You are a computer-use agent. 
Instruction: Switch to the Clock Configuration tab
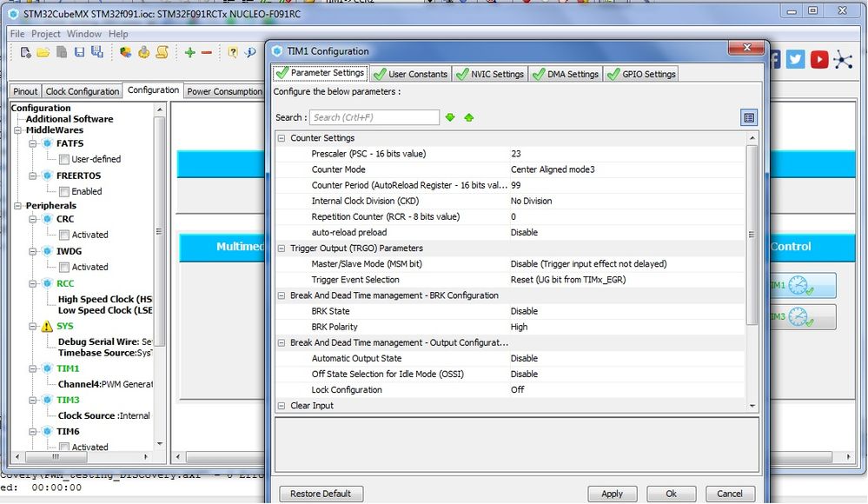[83, 91]
